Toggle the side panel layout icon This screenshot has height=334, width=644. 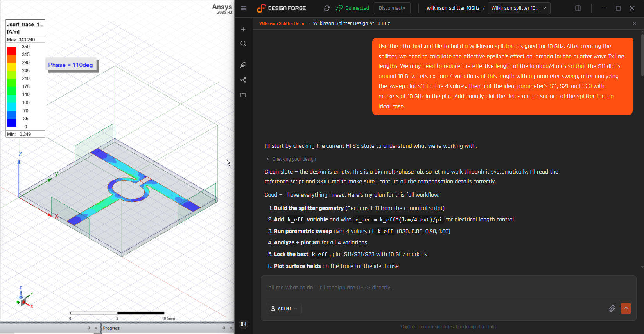coord(578,8)
